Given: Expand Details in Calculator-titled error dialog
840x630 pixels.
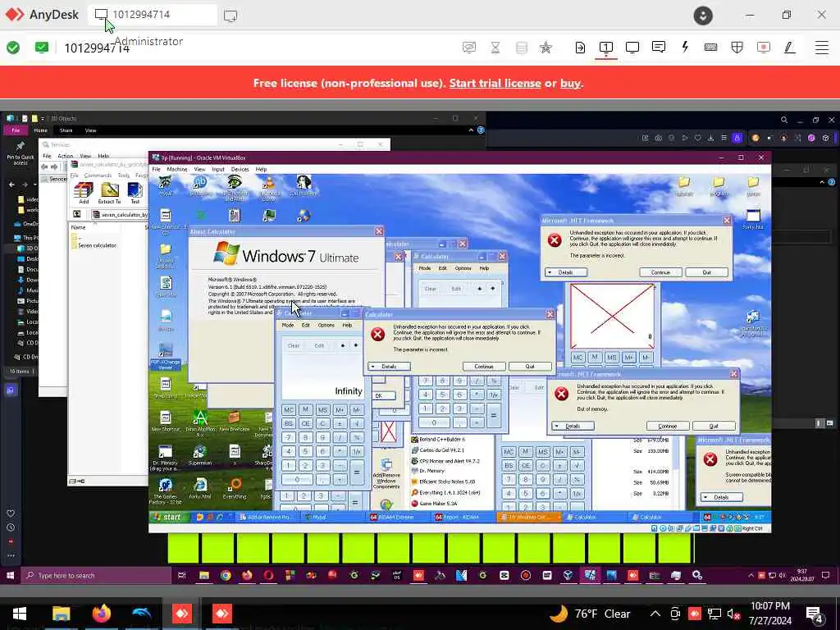Looking at the screenshot, I should 390,367.
